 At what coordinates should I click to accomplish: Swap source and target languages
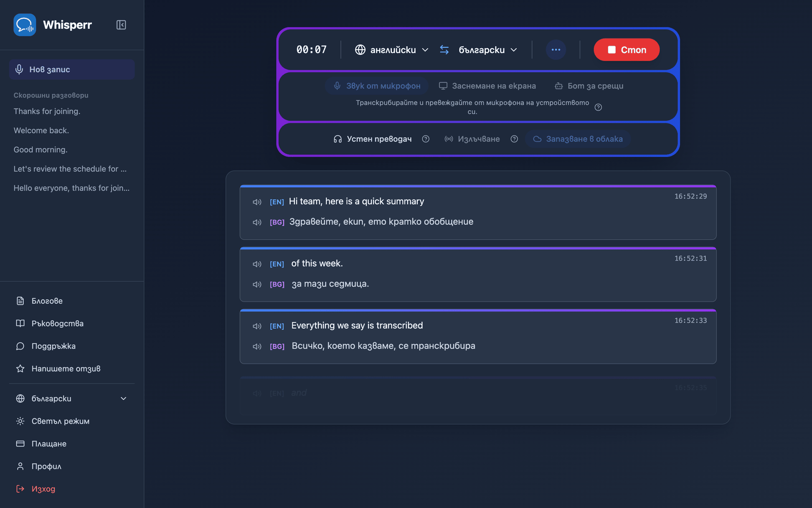tap(444, 50)
